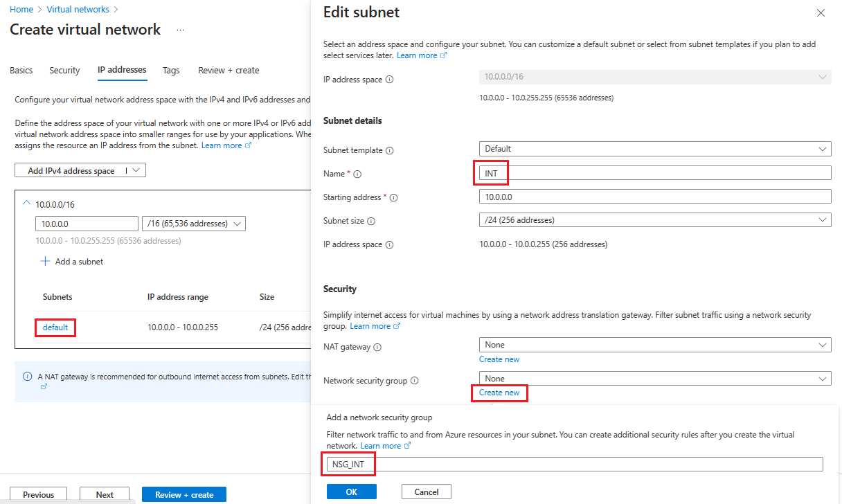842x504 pixels.
Task: Click the IP address space info icon
Action: pos(389,79)
